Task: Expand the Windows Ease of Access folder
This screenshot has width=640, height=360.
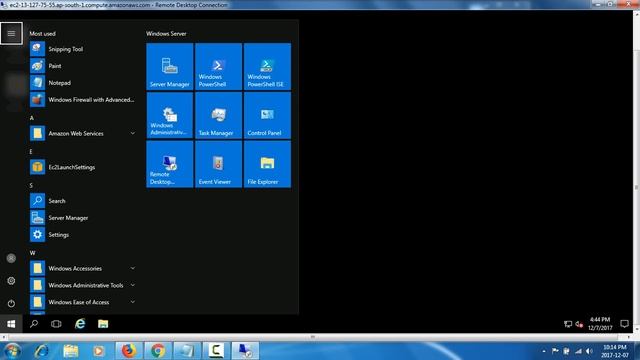Action: coord(83,302)
